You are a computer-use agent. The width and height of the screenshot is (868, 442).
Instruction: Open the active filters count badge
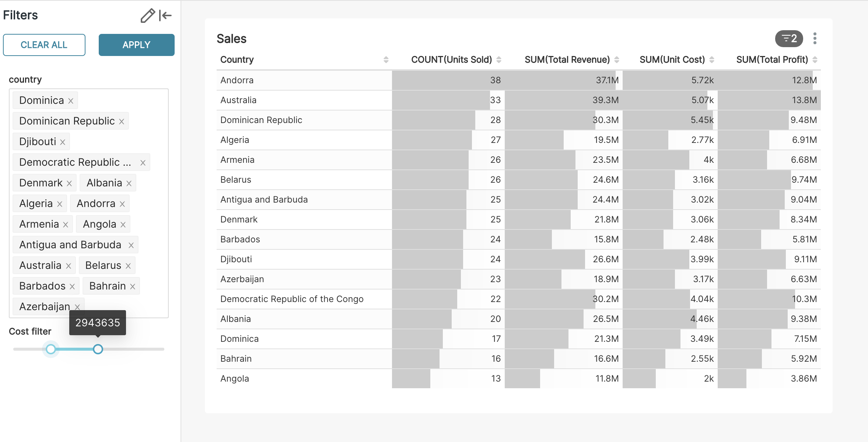pyautogui.click(x=790, y=38)
